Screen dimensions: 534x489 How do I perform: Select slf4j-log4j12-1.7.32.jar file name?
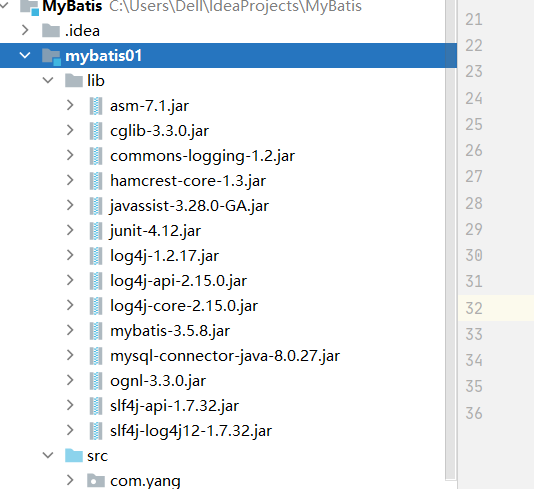pos(191,431)
